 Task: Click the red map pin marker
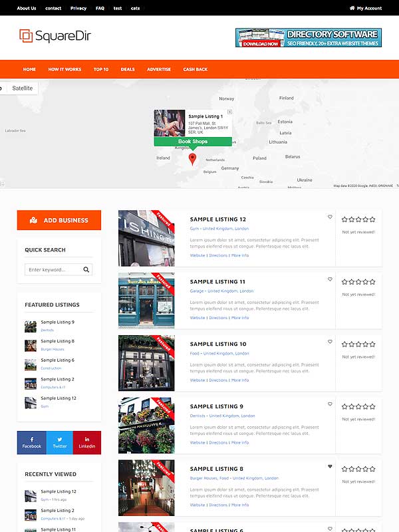(x=193, y=159)
